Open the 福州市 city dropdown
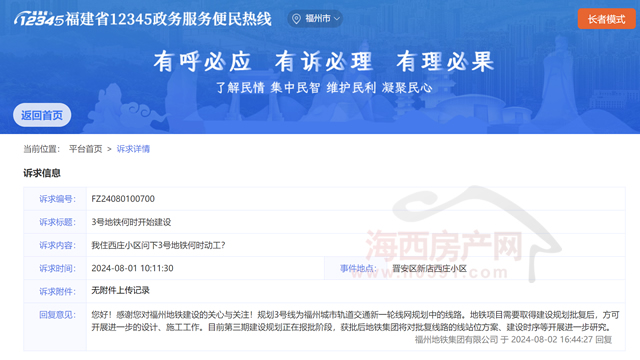 pyautogui.click(x=315, y=19)
